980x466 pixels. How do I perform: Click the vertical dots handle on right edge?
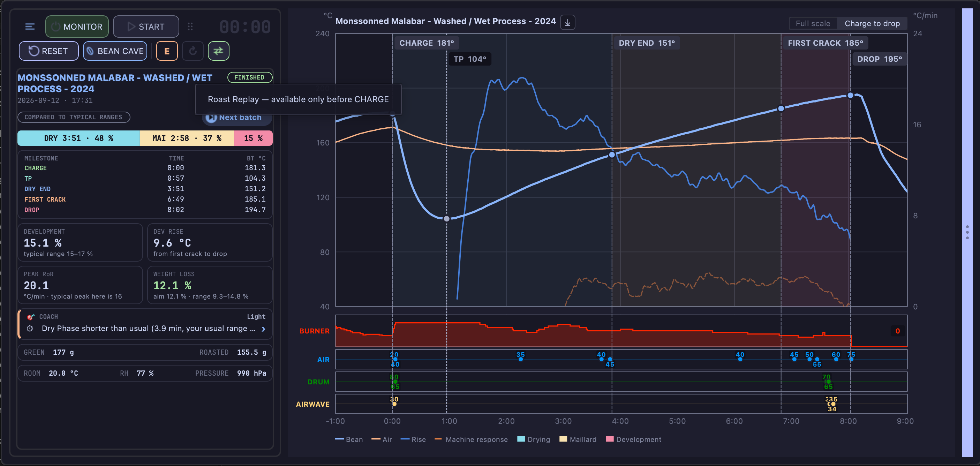(x=967, y=232)
